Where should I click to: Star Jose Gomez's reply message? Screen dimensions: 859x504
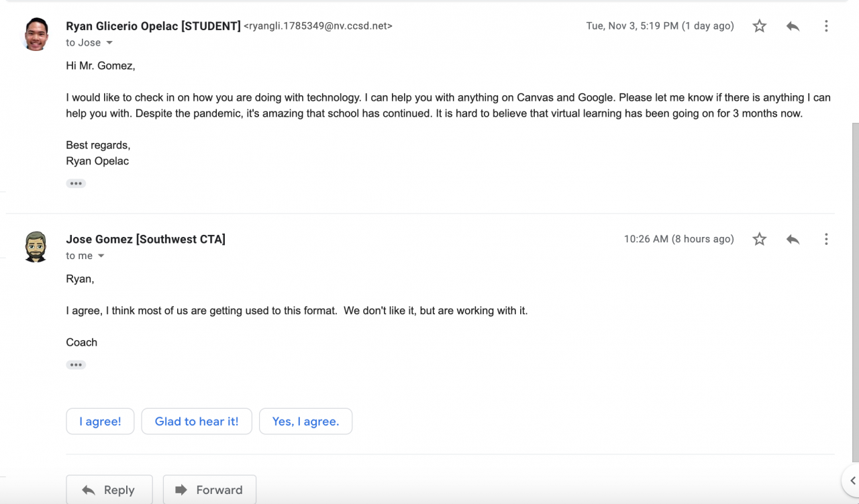[759, 239]
